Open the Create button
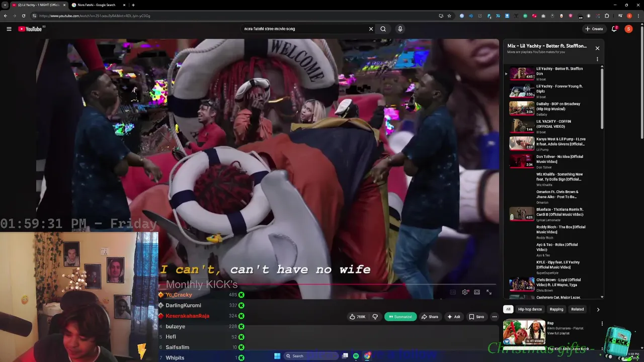This screenshot has width=644, height=362. 594,29
